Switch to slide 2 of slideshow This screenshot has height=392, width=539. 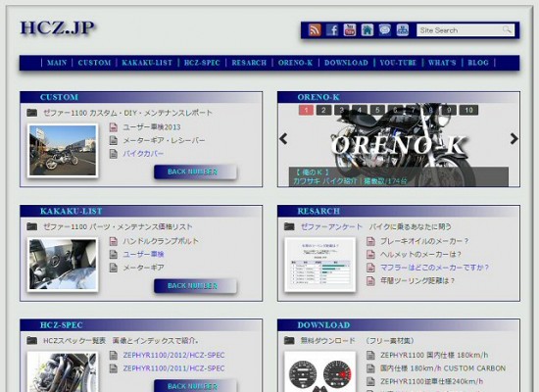coord(323,110)
